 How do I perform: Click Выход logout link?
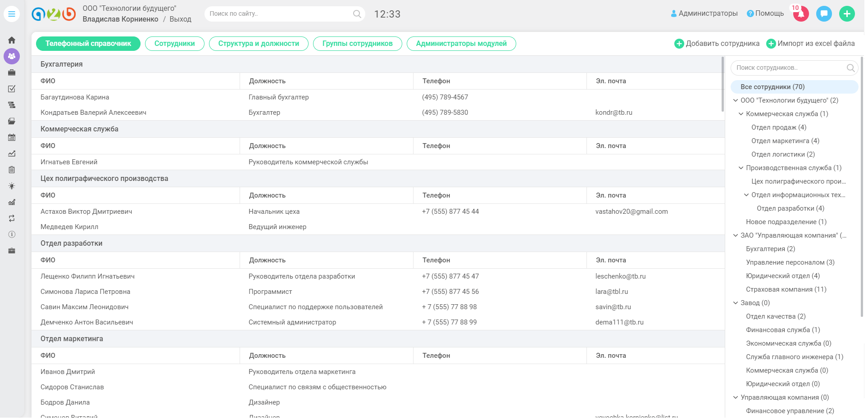[180, 19]
